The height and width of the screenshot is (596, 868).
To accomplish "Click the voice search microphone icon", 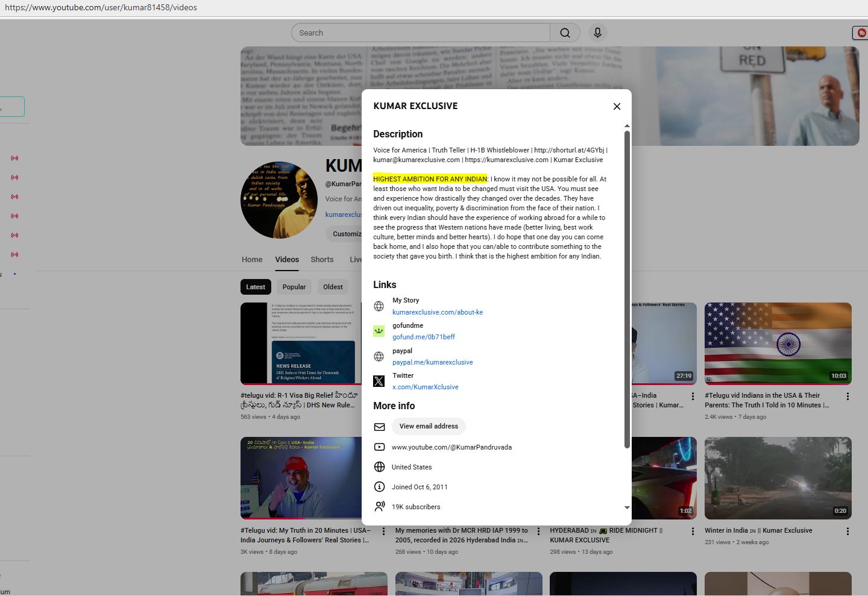I will tap(597, 33).
